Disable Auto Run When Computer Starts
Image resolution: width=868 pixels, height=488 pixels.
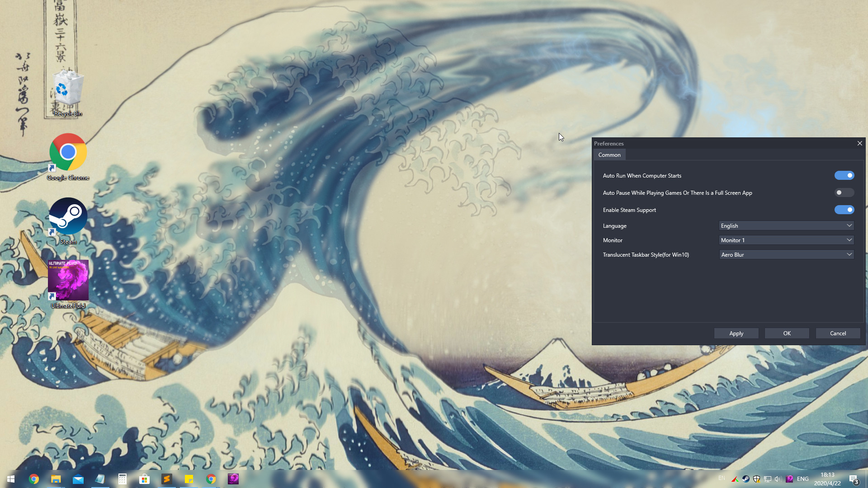tap(844, 175)
